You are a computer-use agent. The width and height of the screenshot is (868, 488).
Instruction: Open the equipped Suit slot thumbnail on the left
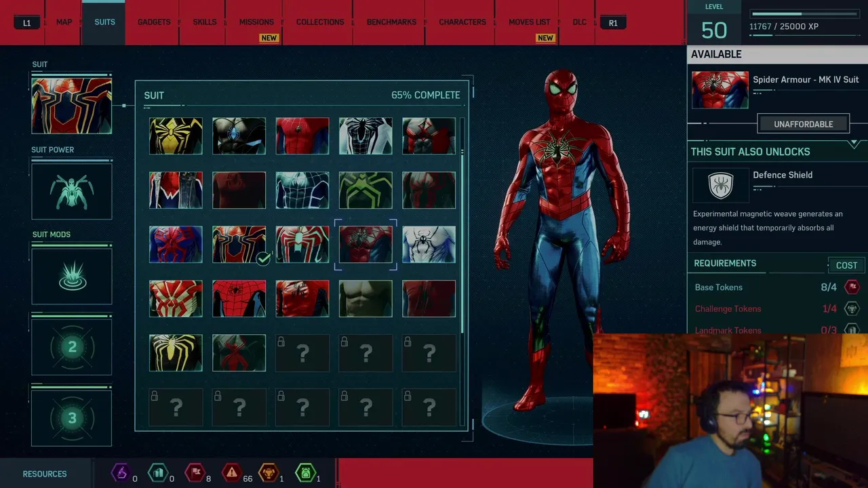(71, 106)
